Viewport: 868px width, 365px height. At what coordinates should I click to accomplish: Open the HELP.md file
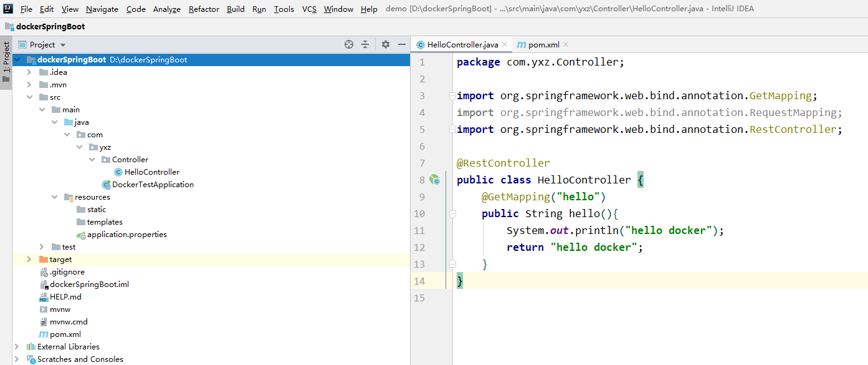pyautogui.click(x=66, y=296)
